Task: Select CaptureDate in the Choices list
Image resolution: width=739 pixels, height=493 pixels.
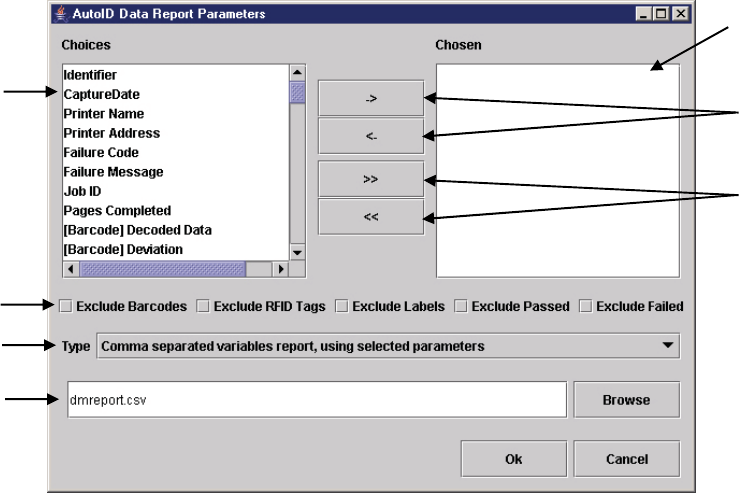Action: pyautogui.click(x=175, y=94)
